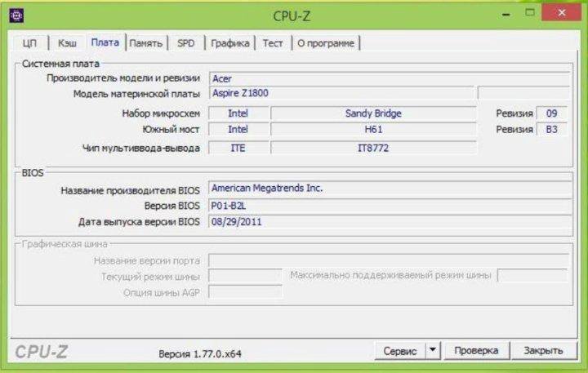Open the Кэш tab
588x373 pixels.
pos(68,43)
